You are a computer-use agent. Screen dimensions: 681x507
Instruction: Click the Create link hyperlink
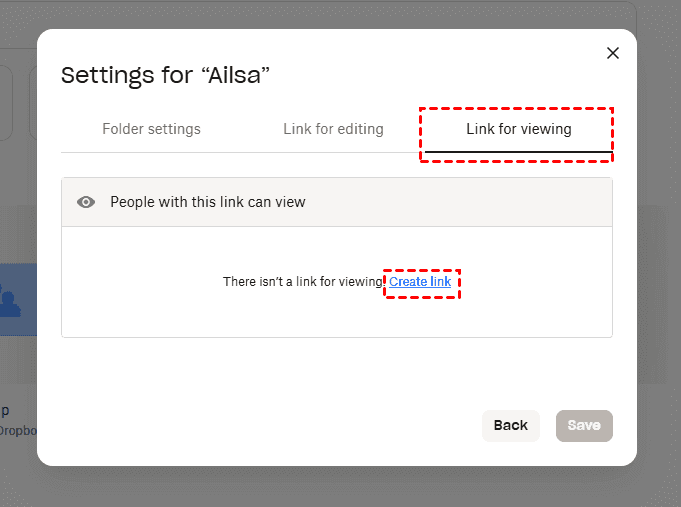(420, 283)
